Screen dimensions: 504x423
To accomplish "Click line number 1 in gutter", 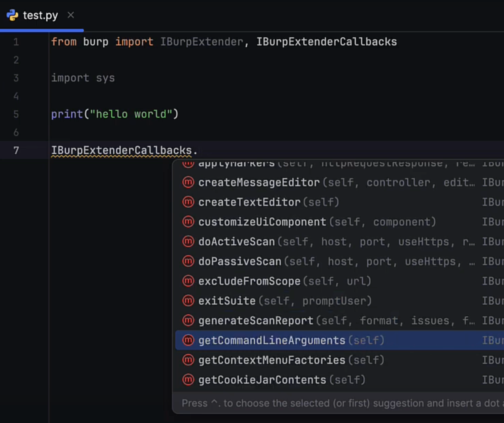I will point(16,42).
